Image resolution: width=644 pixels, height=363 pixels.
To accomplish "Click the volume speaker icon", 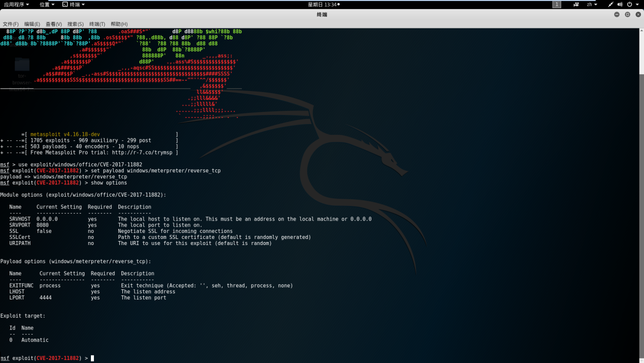I will click(x=620, y=4).
